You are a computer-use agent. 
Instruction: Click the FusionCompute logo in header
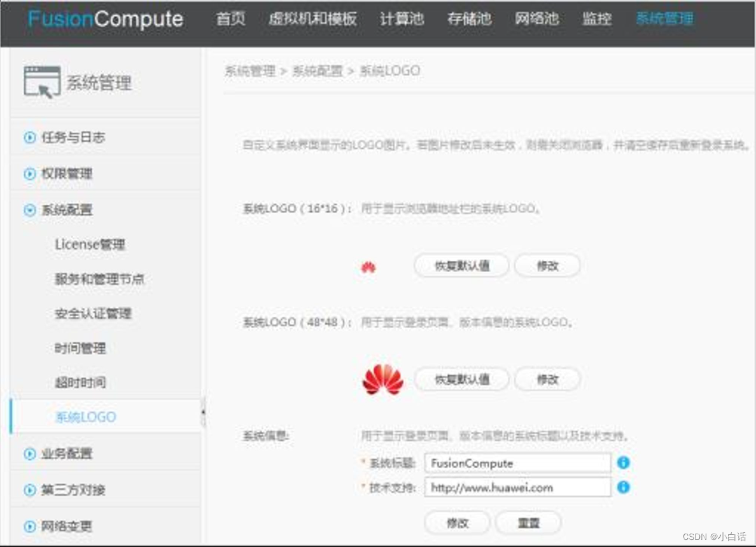[106, 19]
